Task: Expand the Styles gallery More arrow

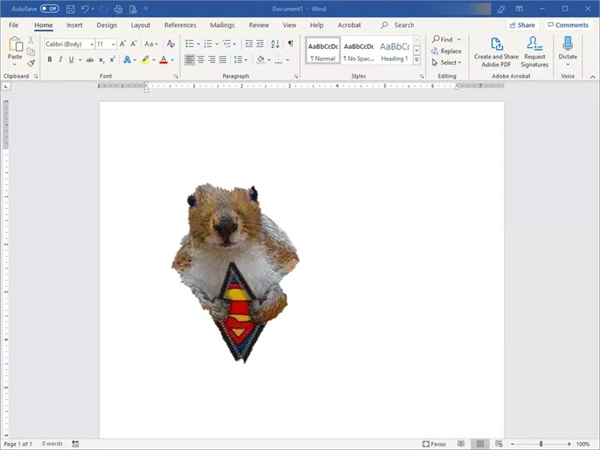Action: click(x=417, y=60)
